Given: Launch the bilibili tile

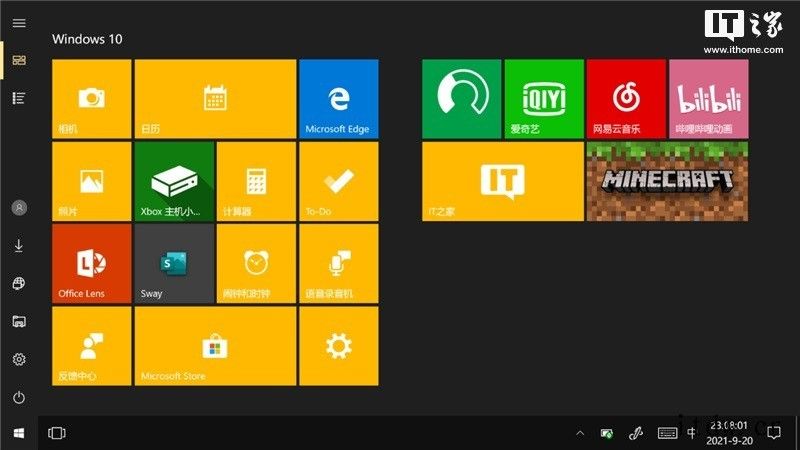Looking at the screenshot, I should (x=709, y=99).
